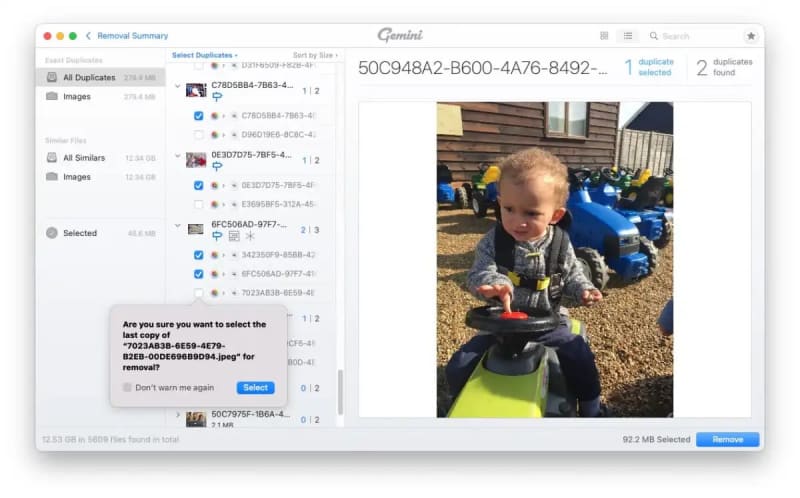Image resolution: width=800 pixels, height=498 pixels.
Task: Switch to list view icon
Action: coord(628,36)
